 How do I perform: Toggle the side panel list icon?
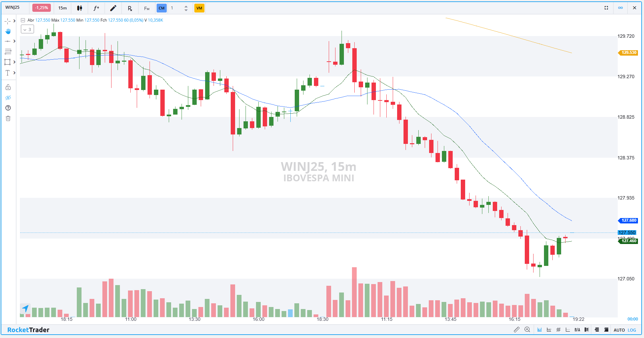click(x=587, y=330)
